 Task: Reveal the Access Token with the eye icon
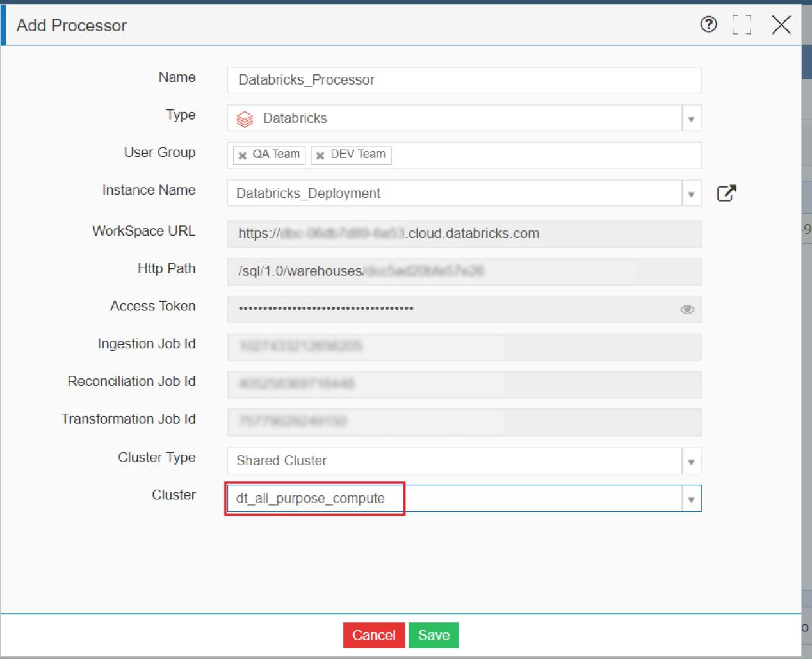coord(686,309)
